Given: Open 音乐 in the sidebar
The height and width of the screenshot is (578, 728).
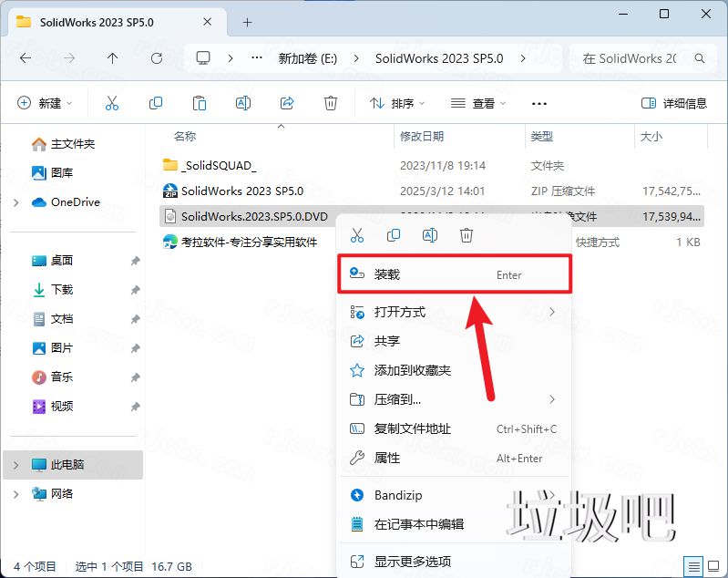Looking at the screenshot, I should pyautogui.click(x=53, y=377).
